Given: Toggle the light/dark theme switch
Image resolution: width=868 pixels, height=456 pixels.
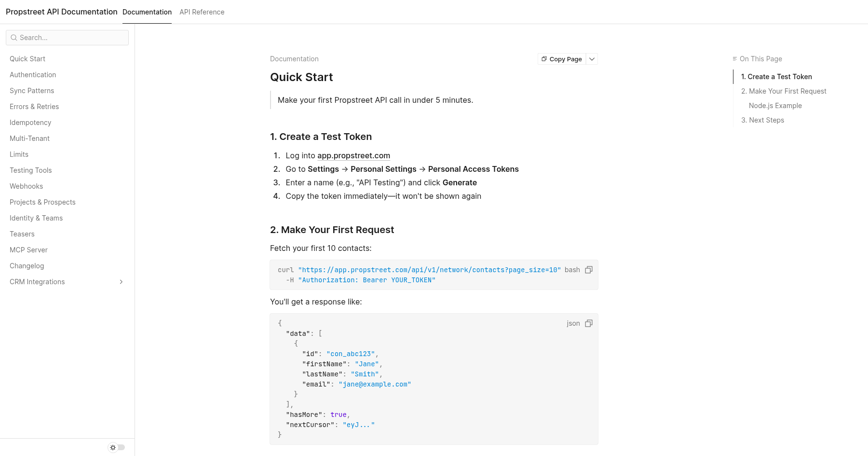Looking at the screenshot, I should pyautogui.click(x=117, y=447).
